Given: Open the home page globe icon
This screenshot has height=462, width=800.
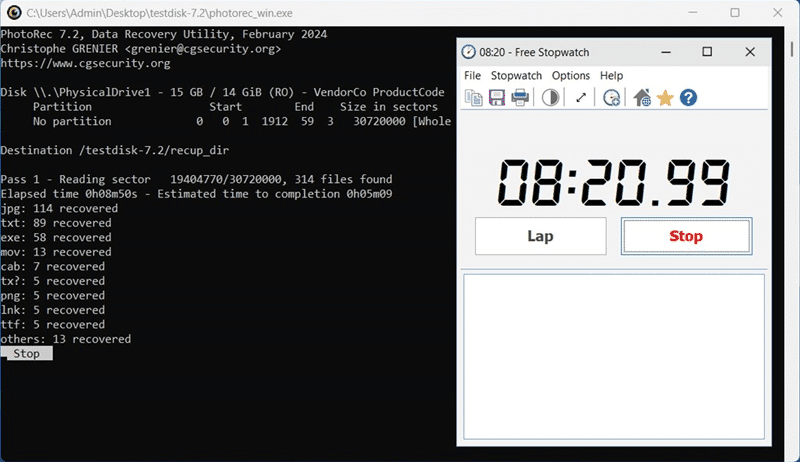Looking at the screenshot, I should (642, 97).
